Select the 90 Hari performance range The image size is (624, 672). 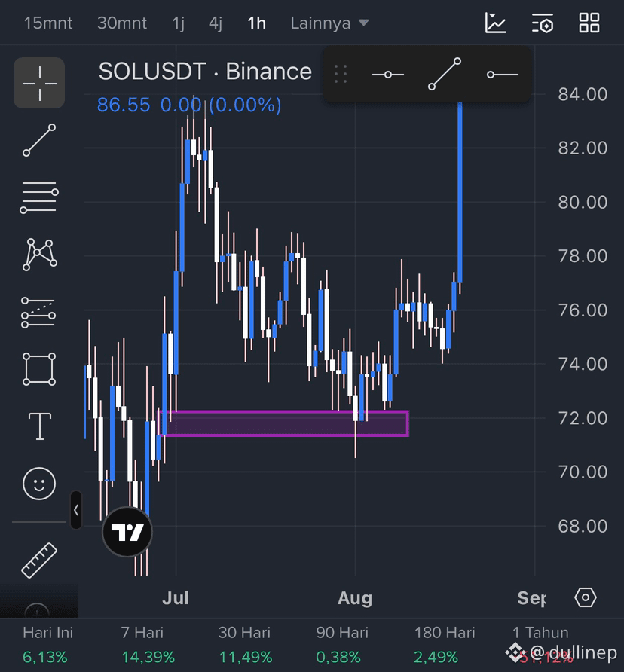pos(342,644)
